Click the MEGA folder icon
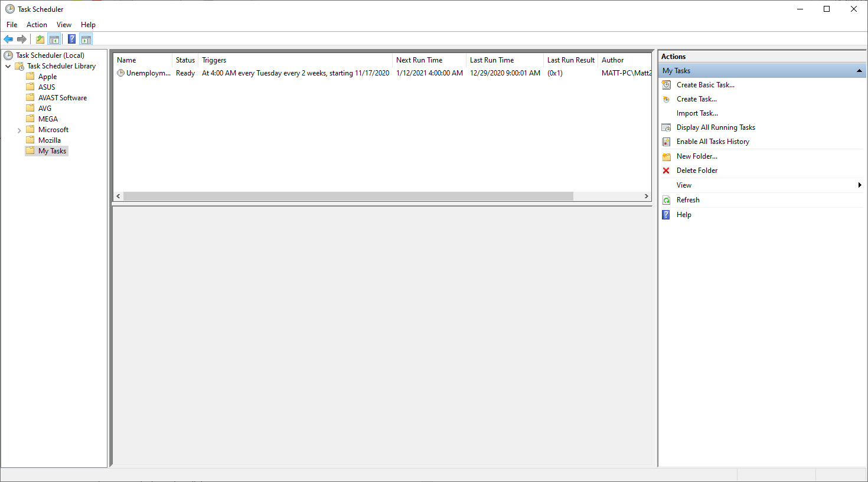868x482 pixels. coord(30,119)
